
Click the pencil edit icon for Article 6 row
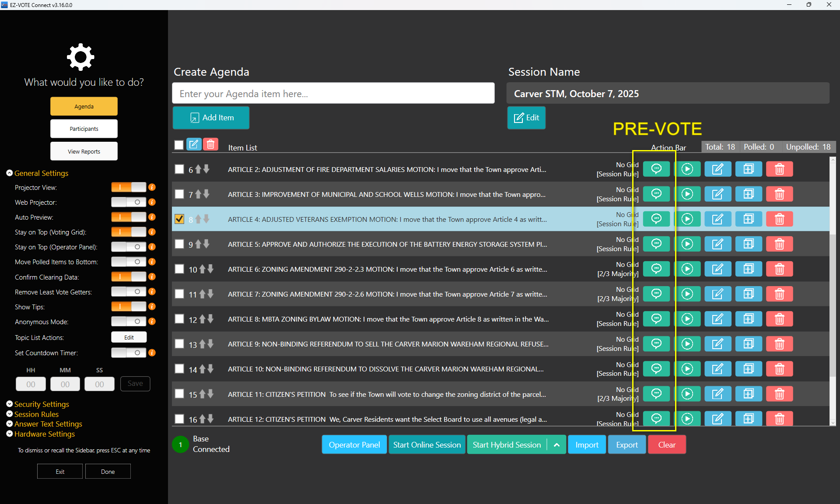[x=717, y=269]
